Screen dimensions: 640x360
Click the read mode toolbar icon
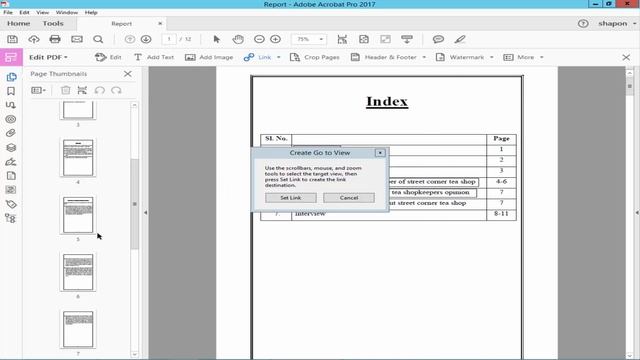tap(407, 39)
